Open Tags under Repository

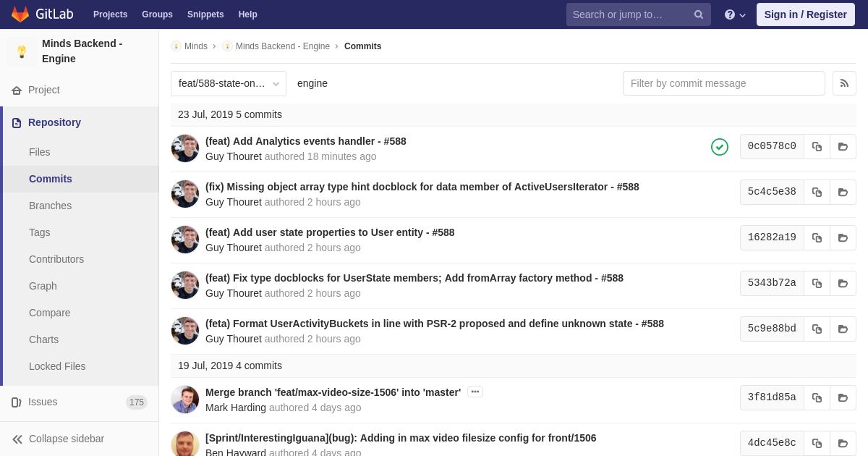40,232
